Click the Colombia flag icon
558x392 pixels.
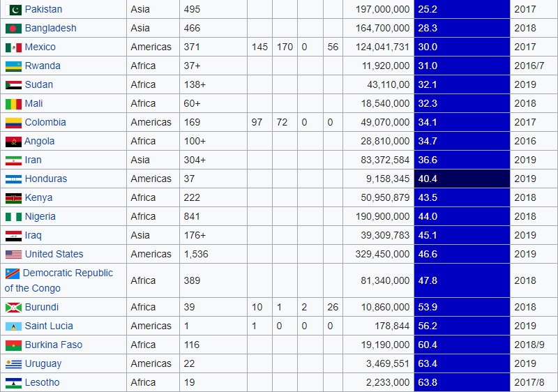(13, 123)
